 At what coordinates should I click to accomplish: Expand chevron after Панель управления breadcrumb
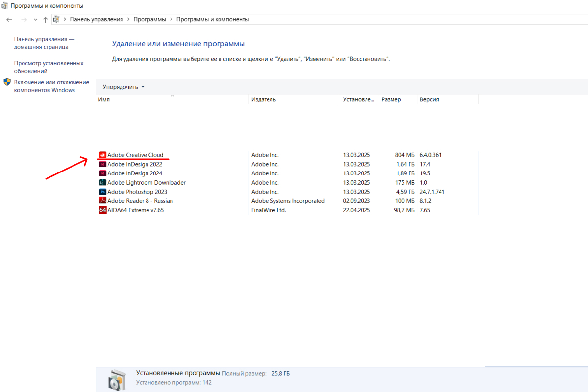pyautogui.click(x=128, y=19)
